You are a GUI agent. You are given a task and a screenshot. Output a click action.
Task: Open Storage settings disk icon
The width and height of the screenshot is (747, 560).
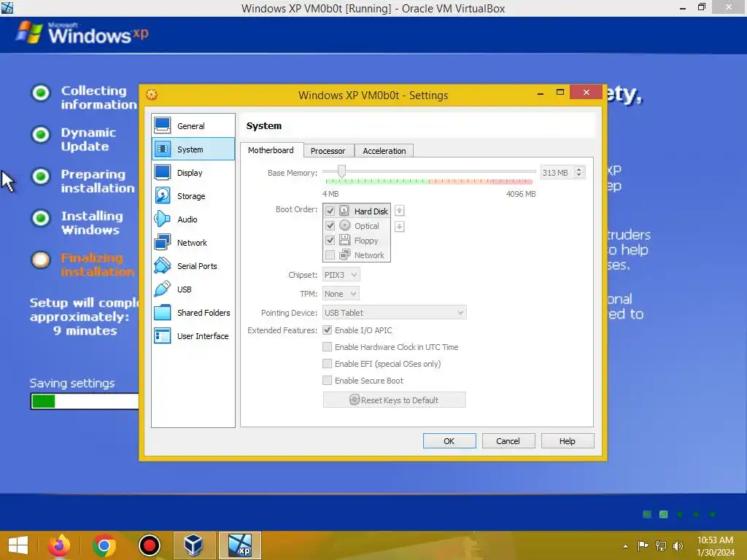[163, 195]
